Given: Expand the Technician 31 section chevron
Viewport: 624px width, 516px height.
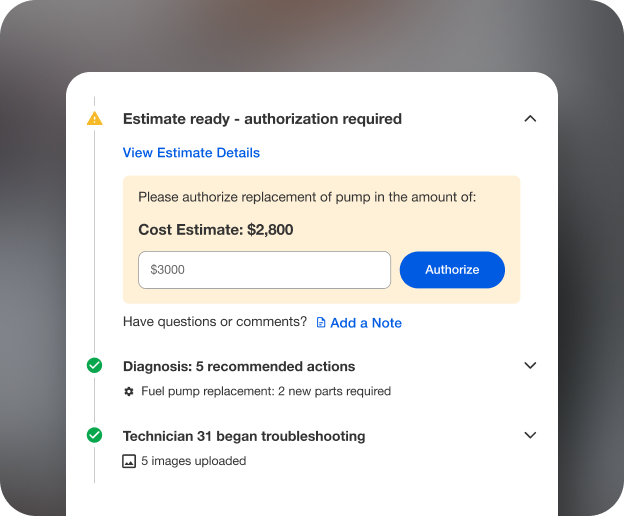Looking at the screenshot, I should point(530,435).
